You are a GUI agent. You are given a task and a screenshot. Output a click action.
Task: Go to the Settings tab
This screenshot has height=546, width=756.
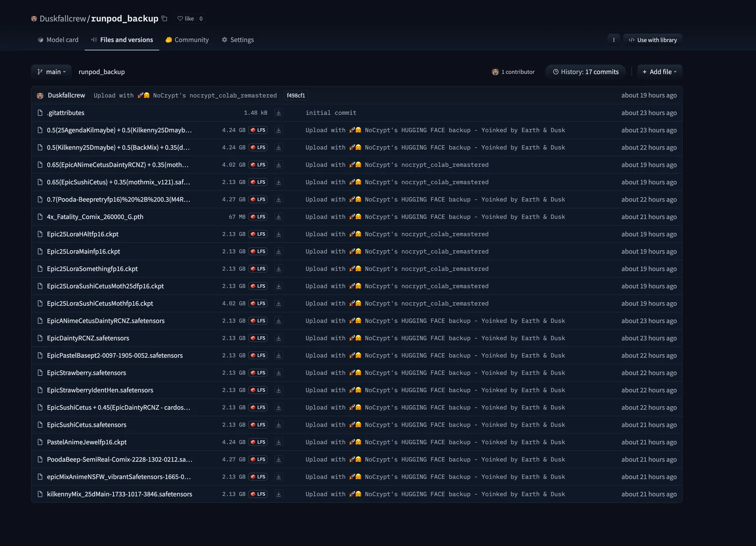(x=238, y=40)
